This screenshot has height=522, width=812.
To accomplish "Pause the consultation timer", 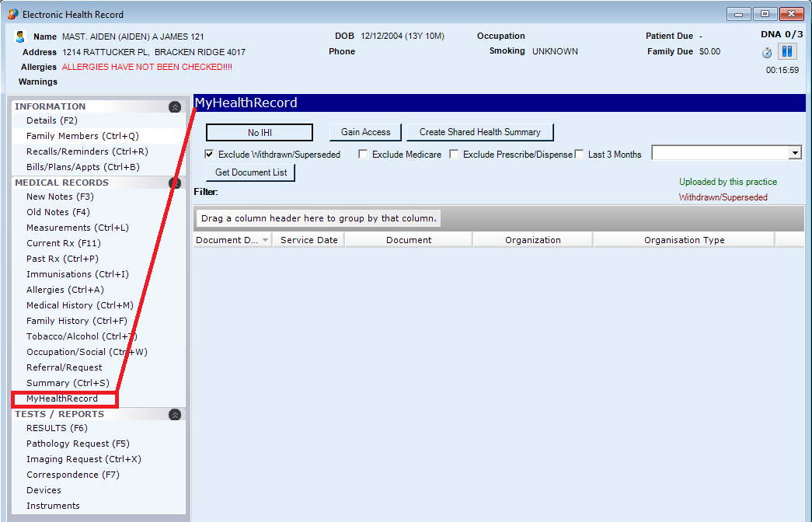I will point(787,51).
